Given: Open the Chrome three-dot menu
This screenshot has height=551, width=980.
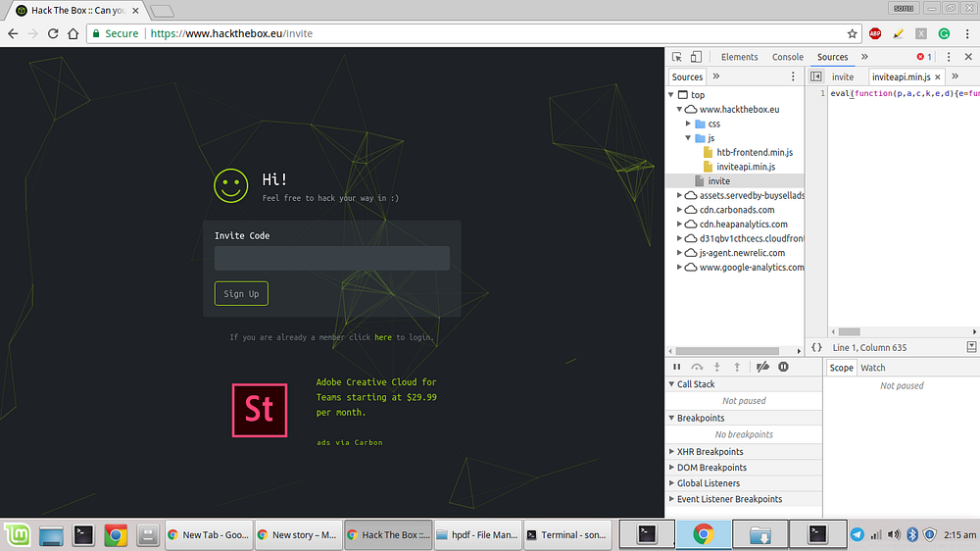Looking at the screenshot, I should pos(967,33).
